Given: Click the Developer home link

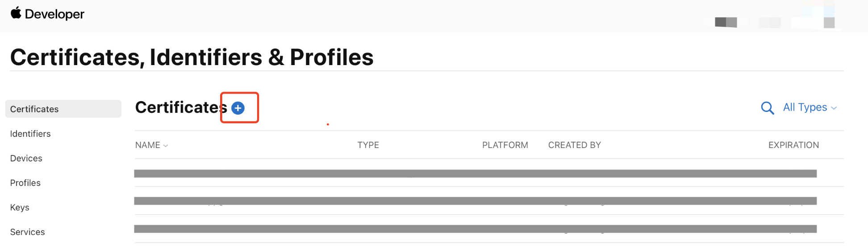Looking at the screenshot, I should point(54,14).
